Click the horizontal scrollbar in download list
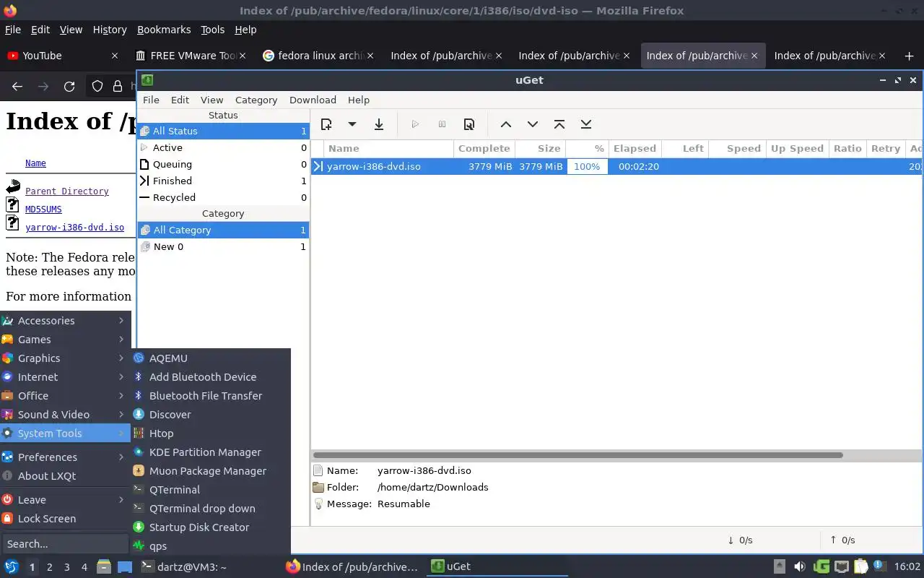 pyautogui.click(x=577, y=455)
